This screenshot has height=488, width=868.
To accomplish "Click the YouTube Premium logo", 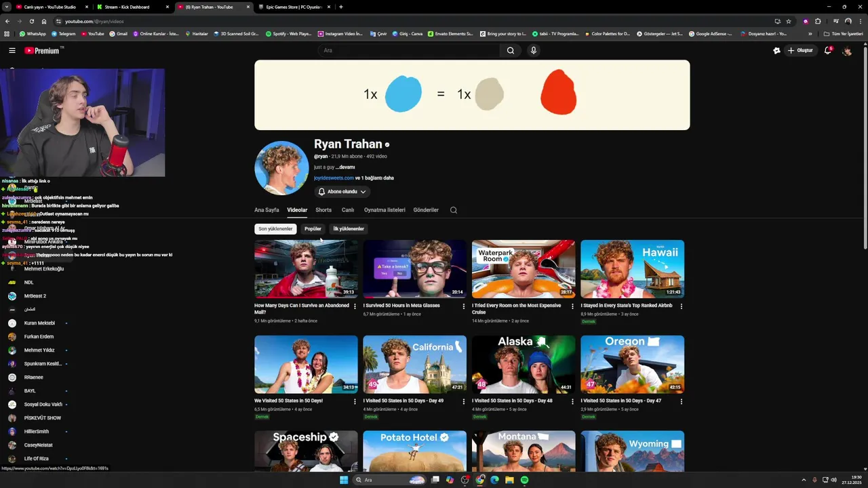I will tap(42, 50).
